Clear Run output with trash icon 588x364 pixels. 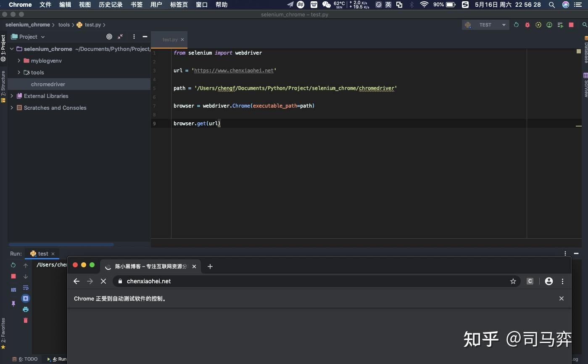[26, 320]
